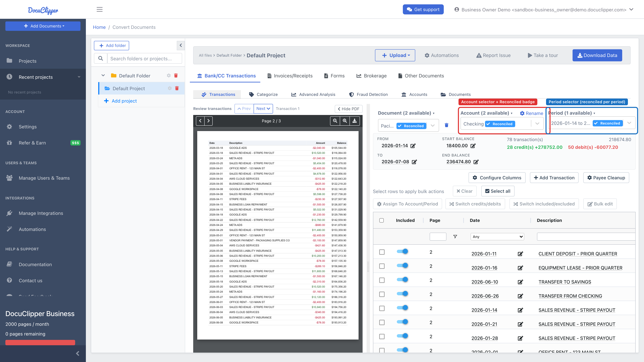Edit date of EQUIPMENT LEASE row
The height and width of the screenshot is (362, 644).
coord(520,268)
